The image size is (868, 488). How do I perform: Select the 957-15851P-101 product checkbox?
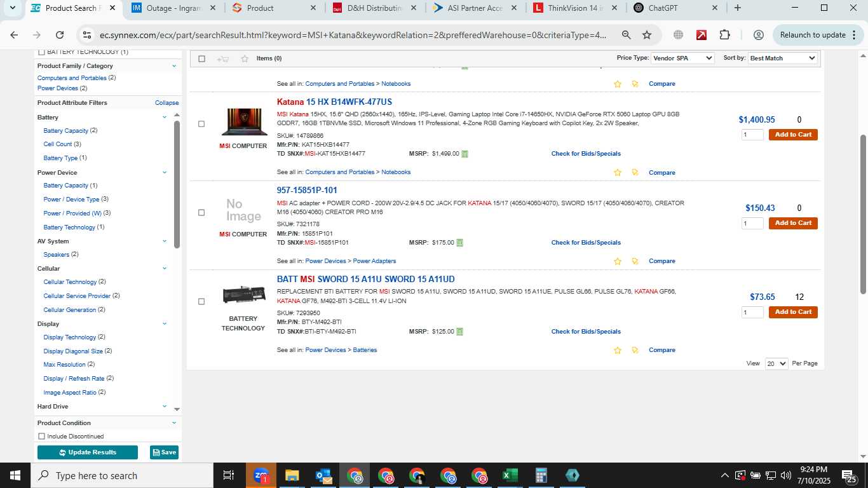click(x=201, y=212)
